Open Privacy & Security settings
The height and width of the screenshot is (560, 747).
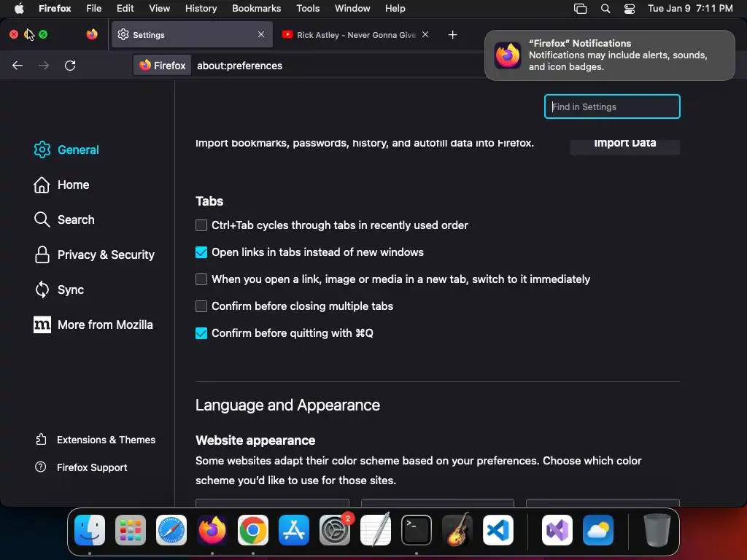tap(94, 254)
